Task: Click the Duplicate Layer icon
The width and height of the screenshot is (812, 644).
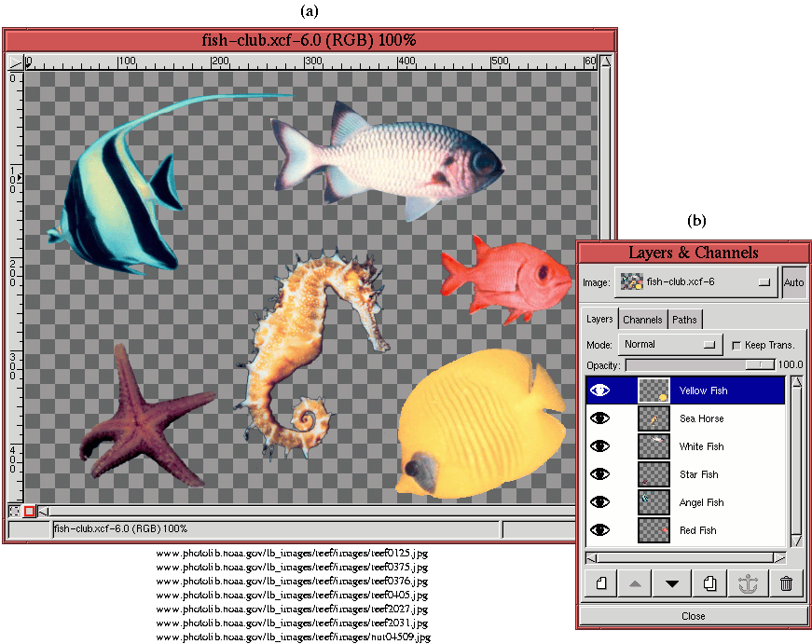Action: [x=709, y=583]
